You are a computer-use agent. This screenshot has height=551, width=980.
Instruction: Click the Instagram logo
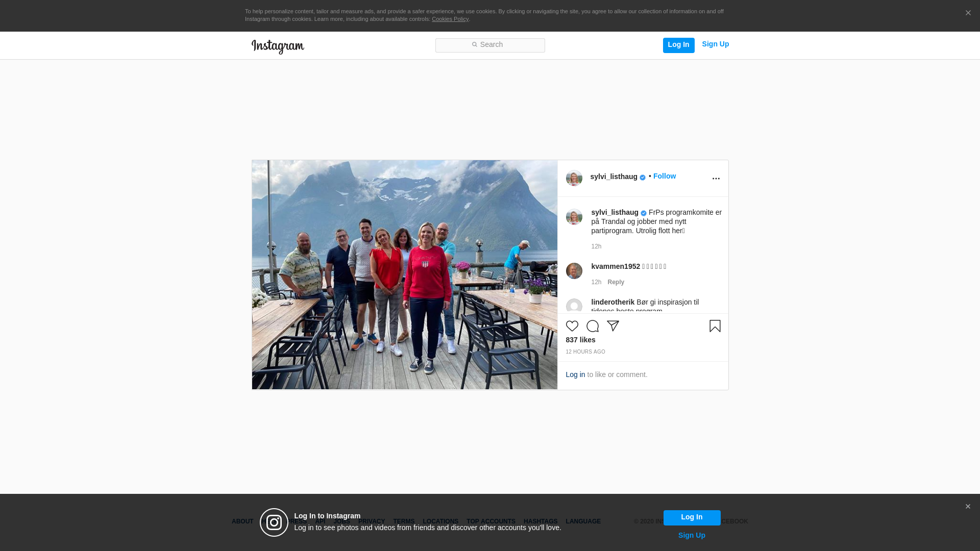[278, 46]
